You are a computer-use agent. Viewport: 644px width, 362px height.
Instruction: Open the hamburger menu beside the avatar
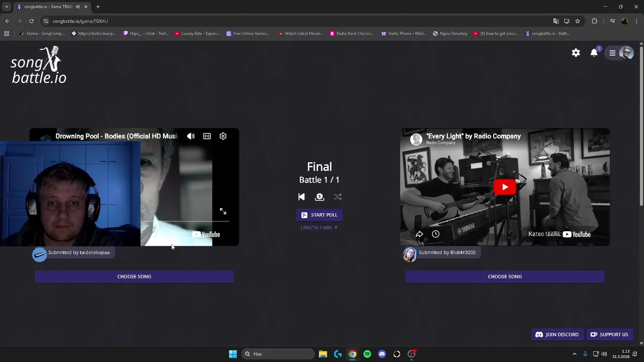point(612,53)
